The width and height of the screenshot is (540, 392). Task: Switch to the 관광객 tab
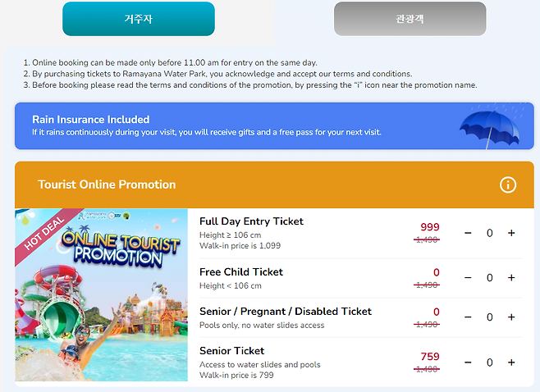tap(410, 19)
